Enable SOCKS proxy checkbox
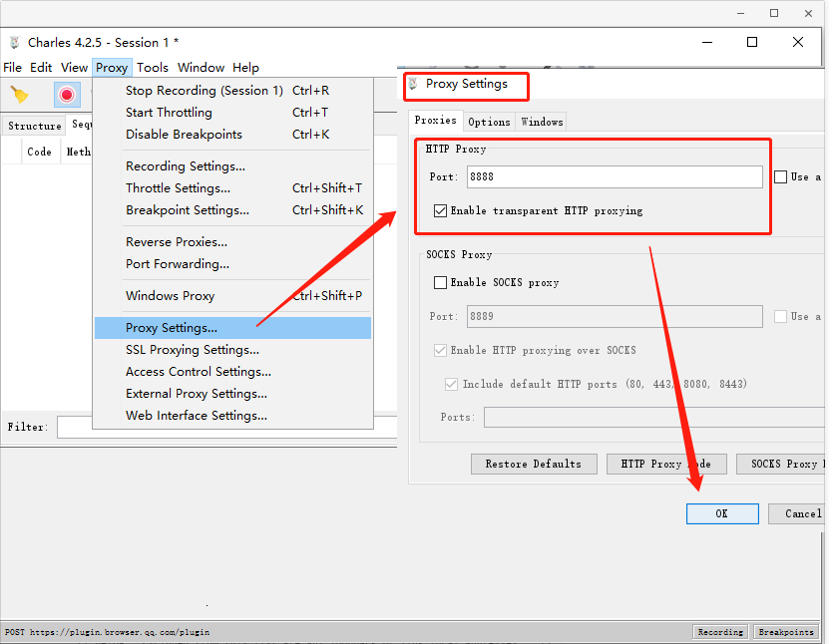 (x=440, y=283)
